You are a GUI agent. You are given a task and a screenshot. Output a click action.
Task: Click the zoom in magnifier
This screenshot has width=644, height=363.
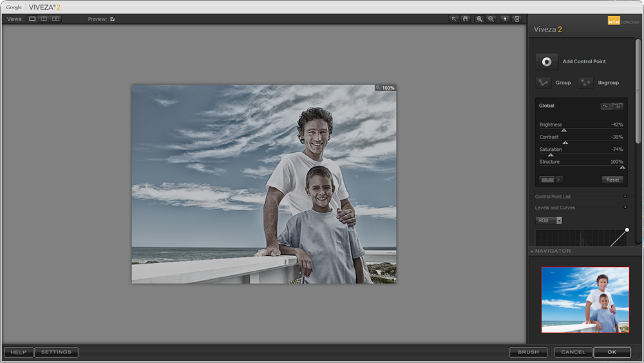[479, 19]
